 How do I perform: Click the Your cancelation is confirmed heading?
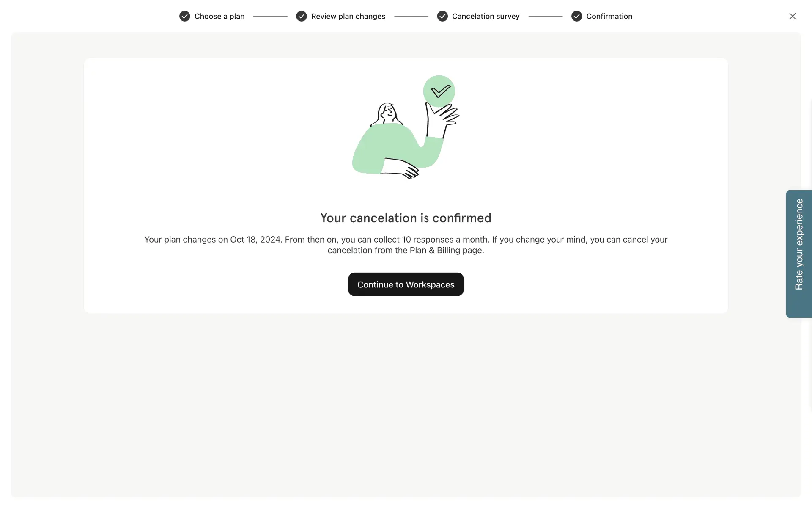click(x=406, y=218)
